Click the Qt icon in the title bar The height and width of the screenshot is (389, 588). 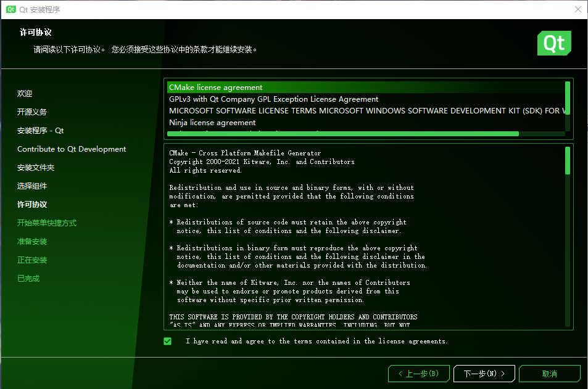11,9
